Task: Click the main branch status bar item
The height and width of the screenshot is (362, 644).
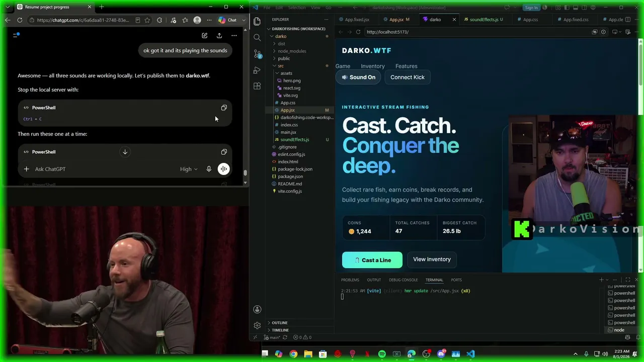Action: pyautogui.click(x=273, y=337)
